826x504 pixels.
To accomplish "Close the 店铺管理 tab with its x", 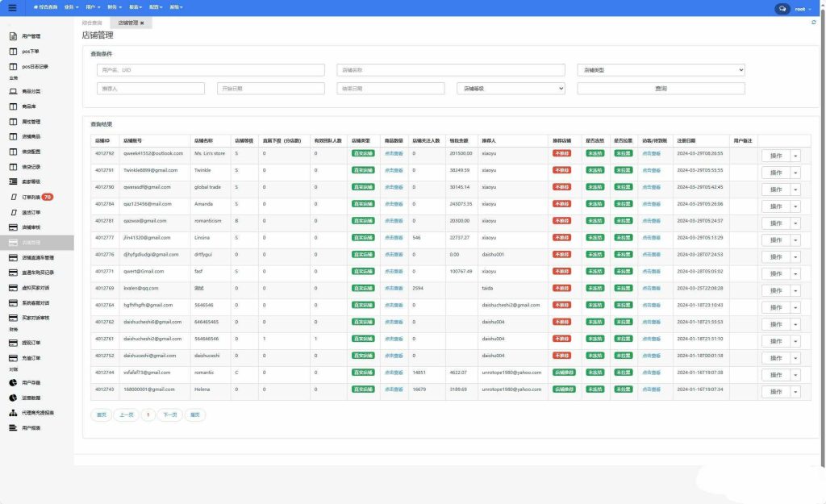I will tap(142, 23).
